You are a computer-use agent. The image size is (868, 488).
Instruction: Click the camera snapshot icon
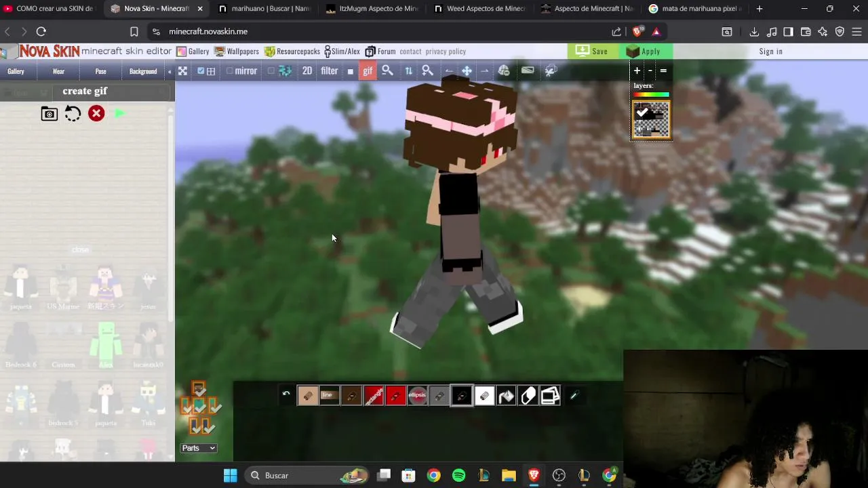coord(50,114)
